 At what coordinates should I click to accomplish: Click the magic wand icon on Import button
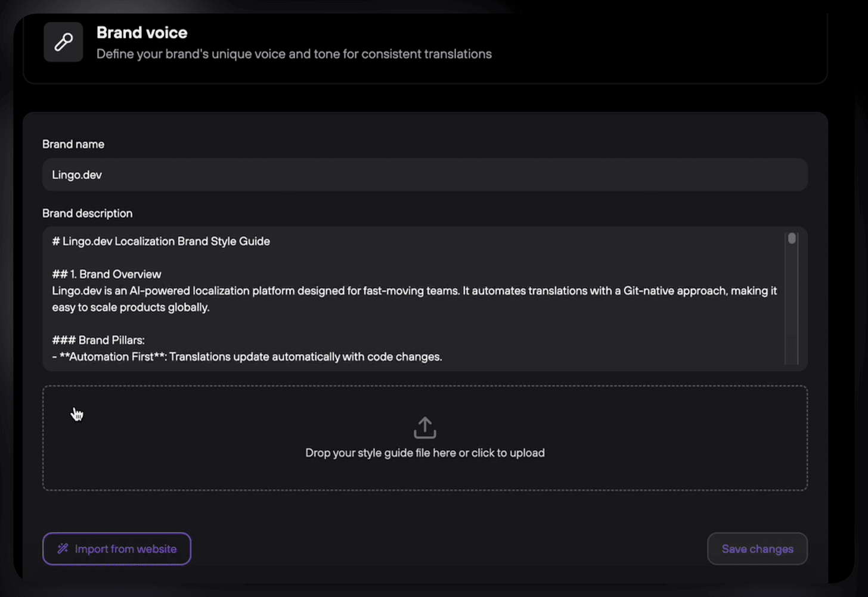(x=63, y=549)
